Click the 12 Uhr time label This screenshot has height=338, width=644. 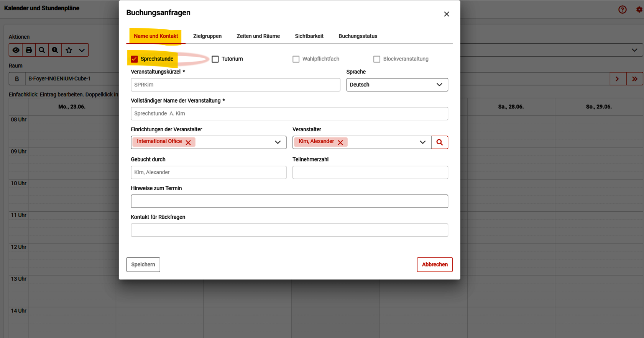point(19,247)
